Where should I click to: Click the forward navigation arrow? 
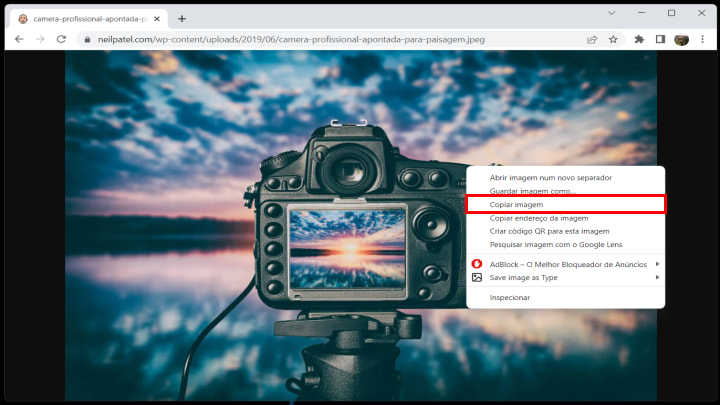coord(40,39)
